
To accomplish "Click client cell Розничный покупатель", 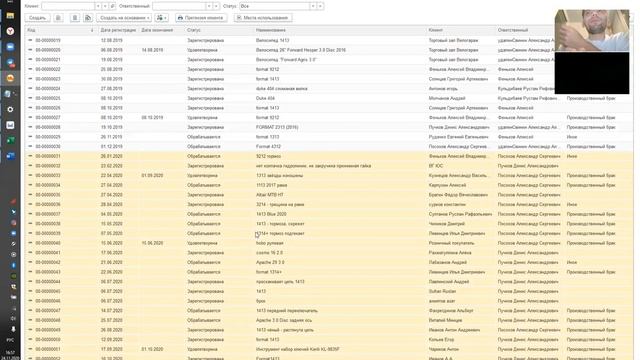I will click(x=451, y=243).
